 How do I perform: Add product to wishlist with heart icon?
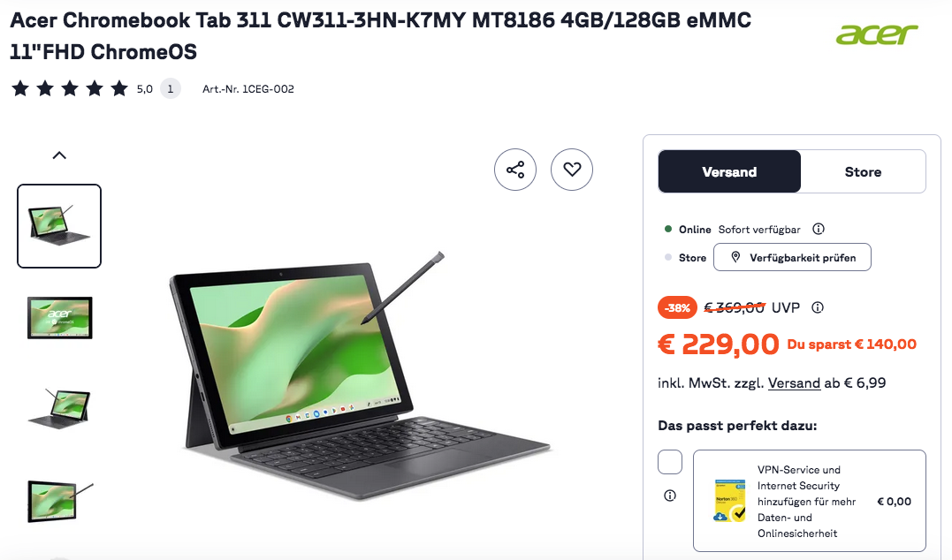pyautogui.click(x=571, y=170)
